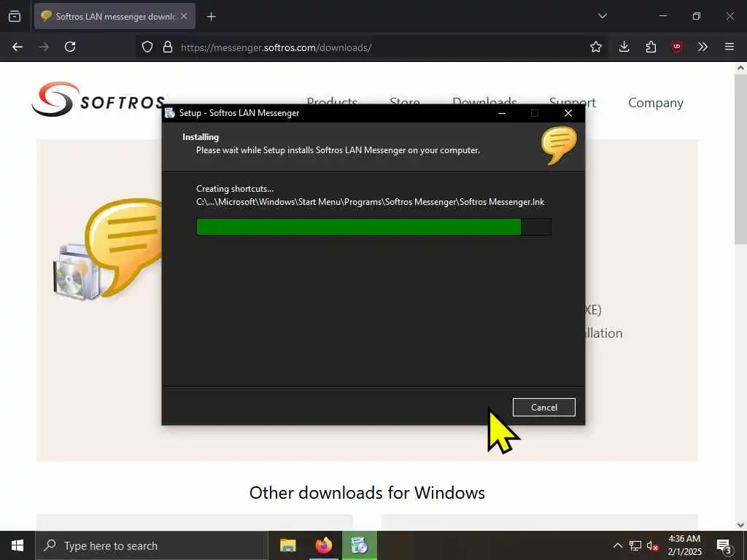The height and width of the screenshot is (560, 747).
Task: Open File Explorer from the taskbar
Action: click(x=287, y=545)
